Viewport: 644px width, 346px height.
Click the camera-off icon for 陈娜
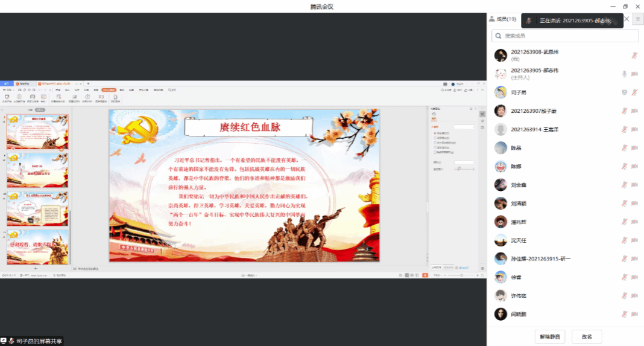click(634, 166)
